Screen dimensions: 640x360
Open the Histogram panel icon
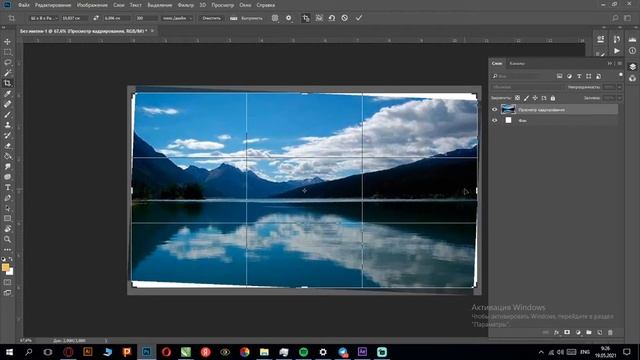632,39
